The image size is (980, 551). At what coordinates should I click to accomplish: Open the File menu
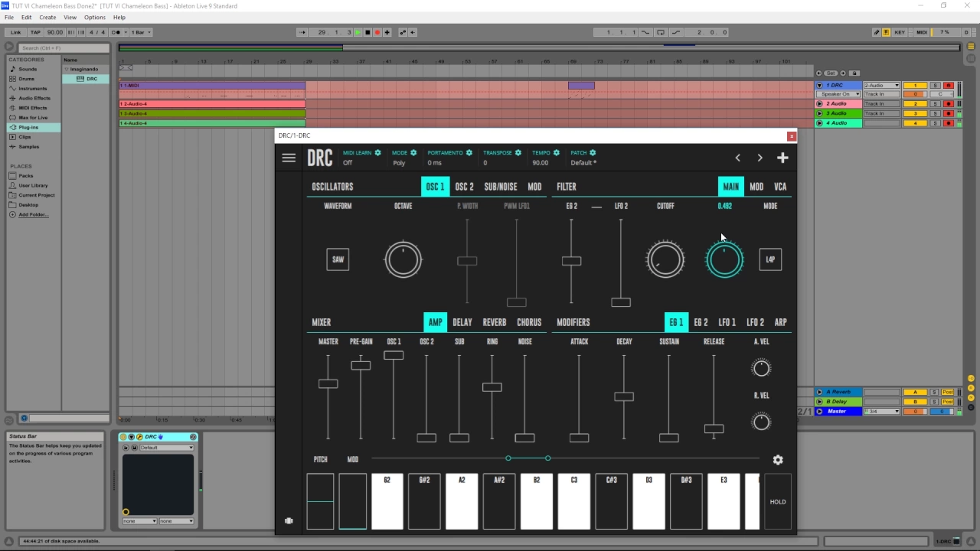tap(9, 17)
